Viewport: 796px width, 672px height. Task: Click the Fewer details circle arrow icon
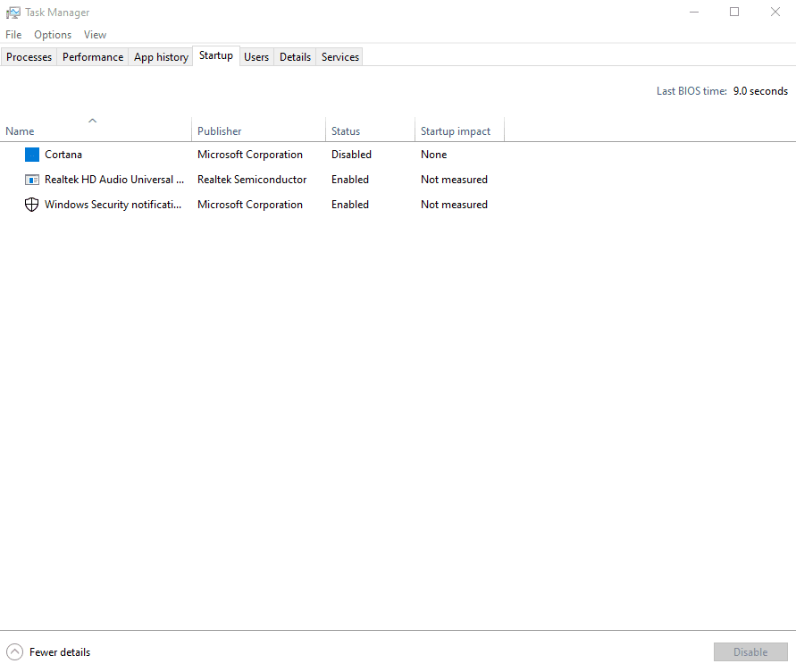(14, 651)
